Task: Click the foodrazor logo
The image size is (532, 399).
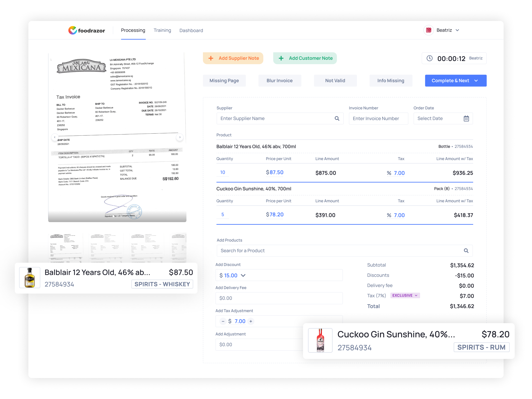Action: pos(87,30)
